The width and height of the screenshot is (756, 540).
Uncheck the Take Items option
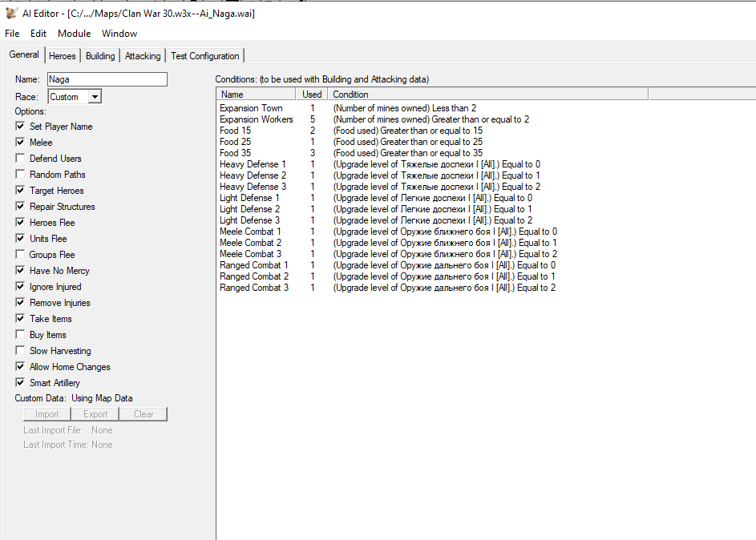coord(20,318)
